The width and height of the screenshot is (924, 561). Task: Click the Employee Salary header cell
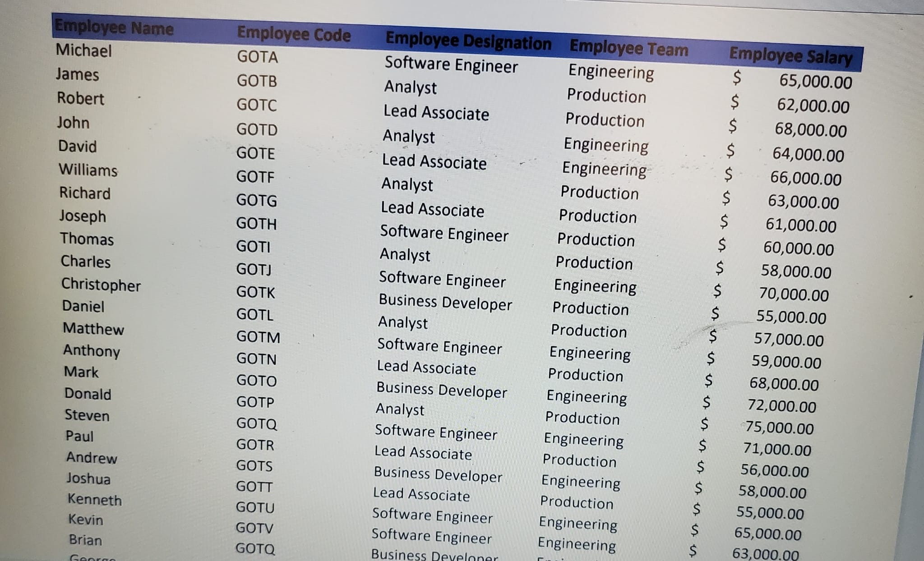(790, 56)
